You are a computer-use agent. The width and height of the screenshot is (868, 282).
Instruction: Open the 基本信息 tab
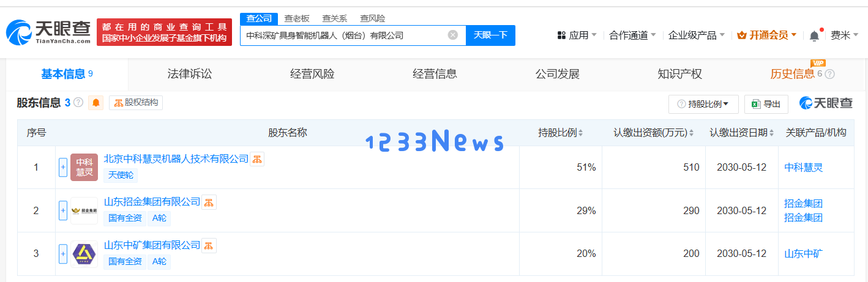[67, 74]
